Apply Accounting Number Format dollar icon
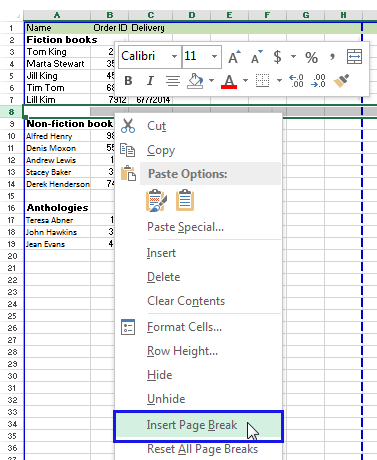The image size is (377, 460). [277, 57]
